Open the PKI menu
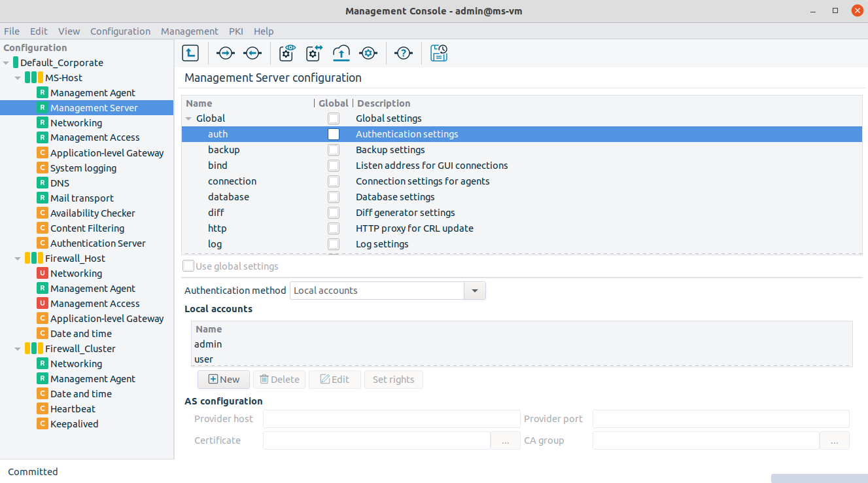This screenshot has width=868, height=483. [236, 31]
